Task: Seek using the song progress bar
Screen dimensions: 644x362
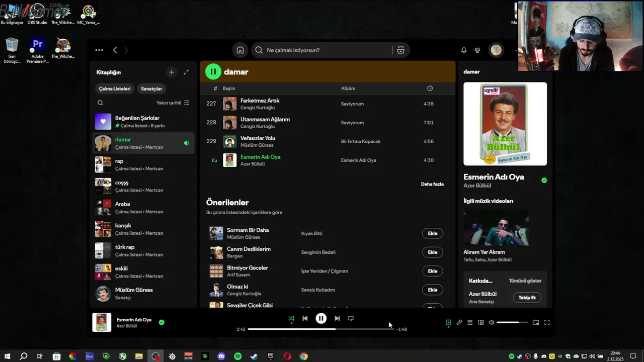Action: pos(321,329)
